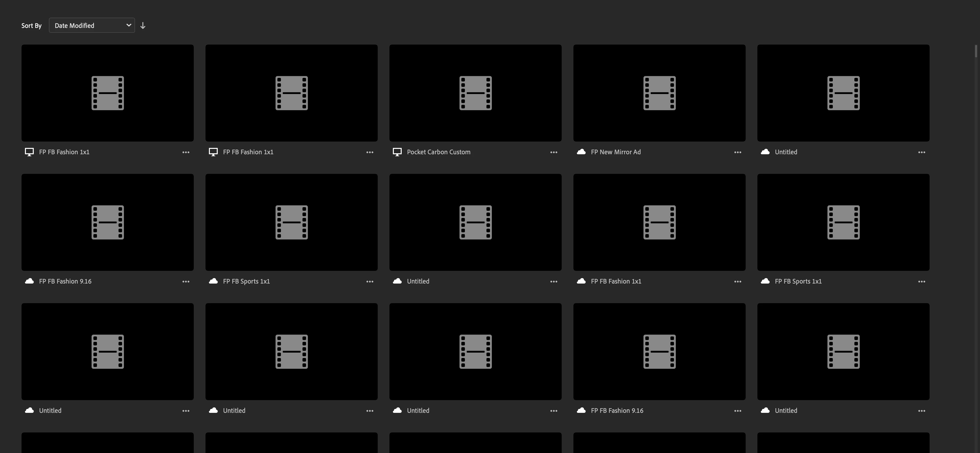The width and height of the screenshot is (980, 453).
Task: Open more options for FP New Mirror Ad
Action: 737,152
